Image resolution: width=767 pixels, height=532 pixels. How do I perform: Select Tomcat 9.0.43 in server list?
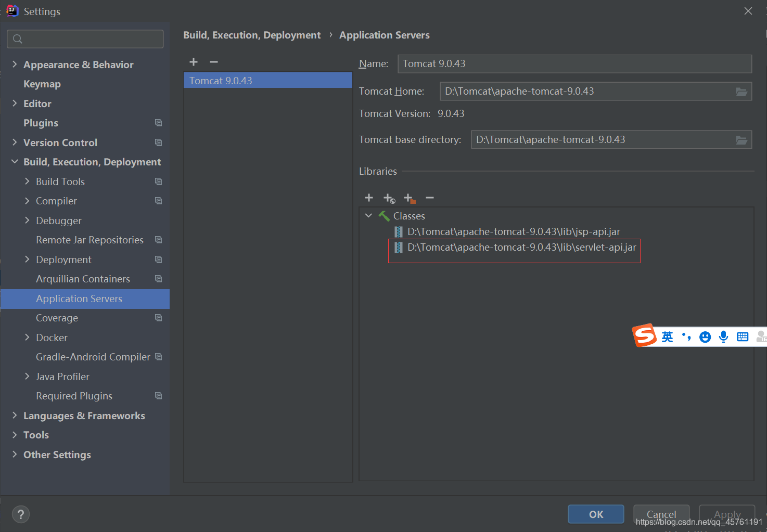tap(268, 81)
